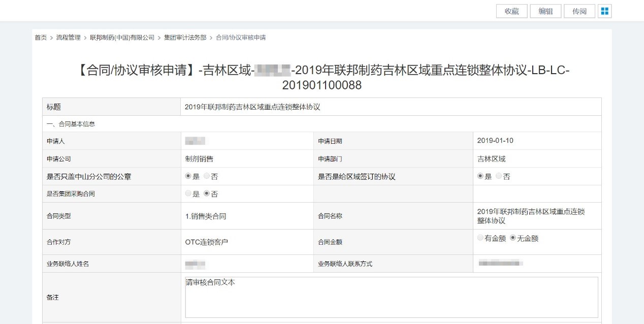
Task: Click the 申请人 field label
Action: click(55, 141)
